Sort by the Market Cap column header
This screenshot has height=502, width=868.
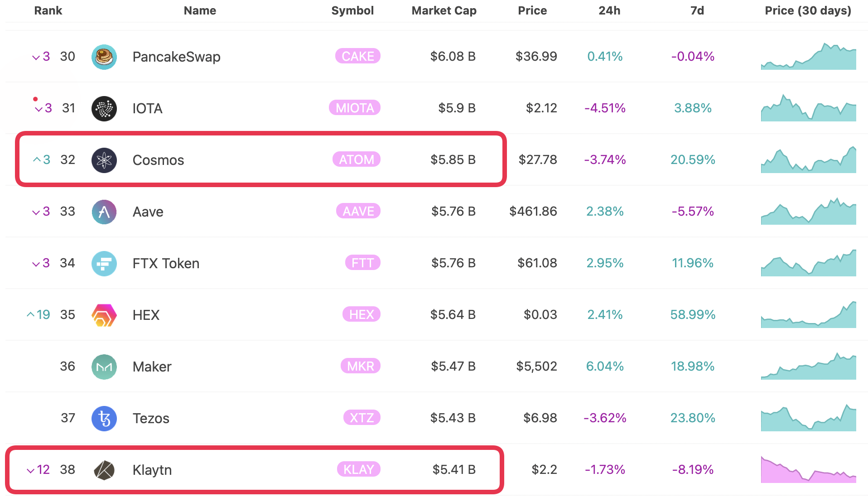point(444,10)
